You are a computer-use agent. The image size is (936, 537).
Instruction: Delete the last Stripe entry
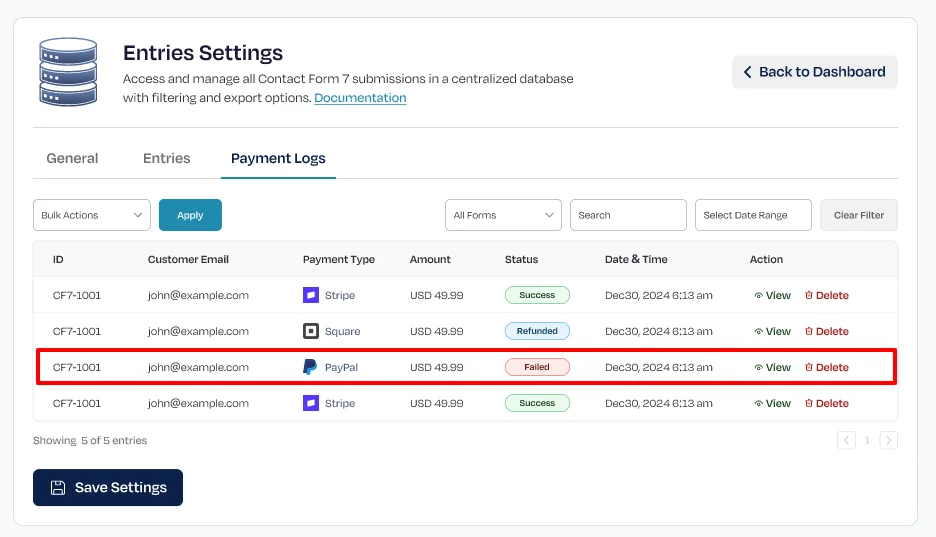pyautogui.click(x=827, y=403)
